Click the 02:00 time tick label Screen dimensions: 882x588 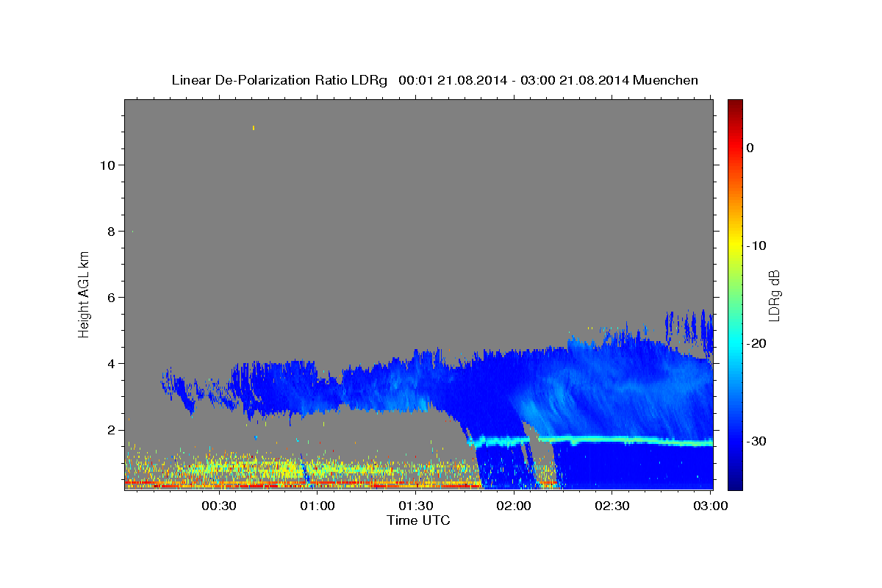pos(514,506)
